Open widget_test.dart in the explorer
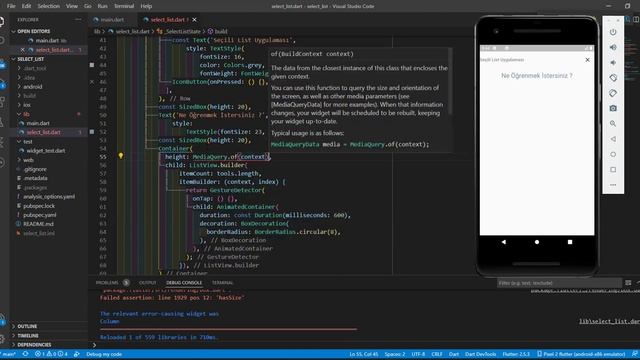 pyautogui.click(x=46, y=150)
